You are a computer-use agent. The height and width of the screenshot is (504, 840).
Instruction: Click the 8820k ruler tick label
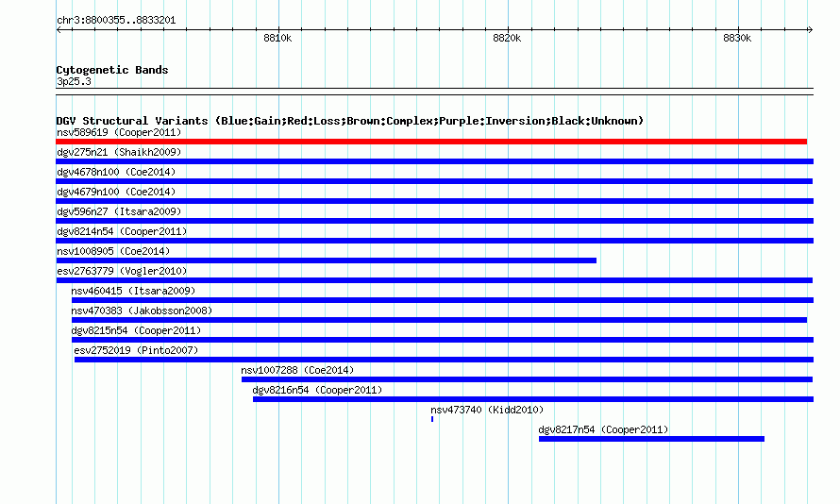(x=507, y=38)
